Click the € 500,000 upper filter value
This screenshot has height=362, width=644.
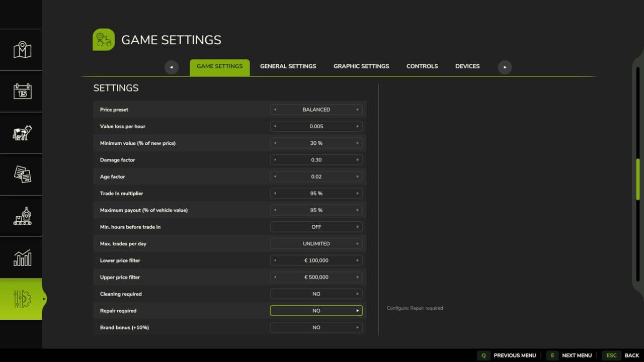316,277
